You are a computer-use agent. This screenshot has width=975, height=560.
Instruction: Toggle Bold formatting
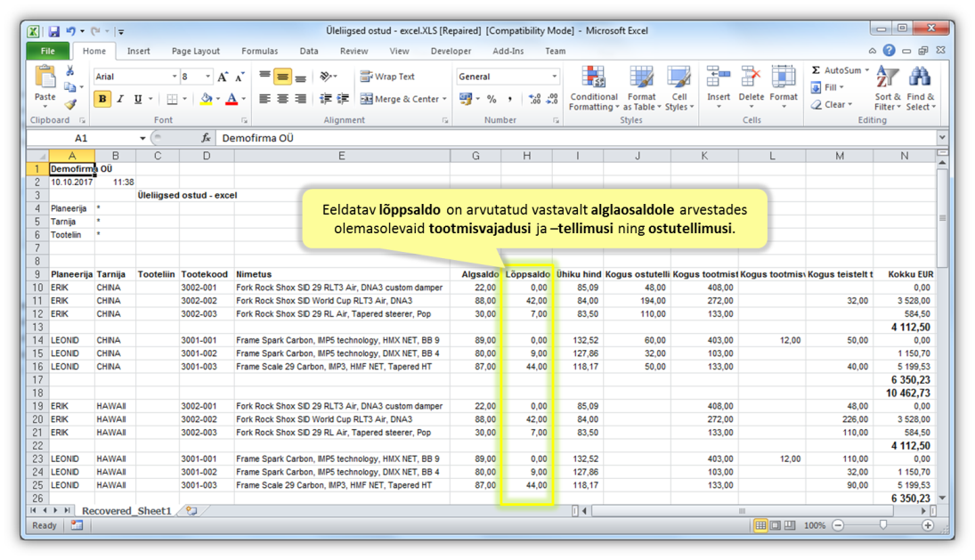tap(102, 99)
